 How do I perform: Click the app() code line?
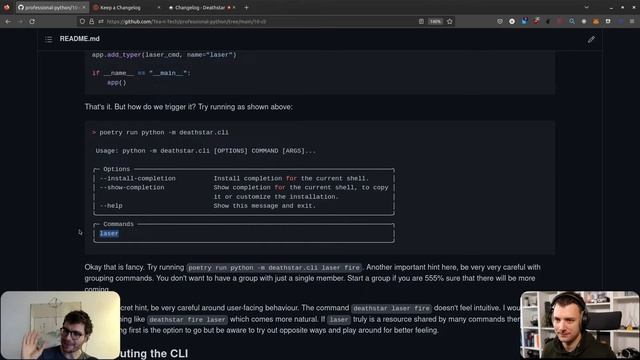click(x=117, y=82)
